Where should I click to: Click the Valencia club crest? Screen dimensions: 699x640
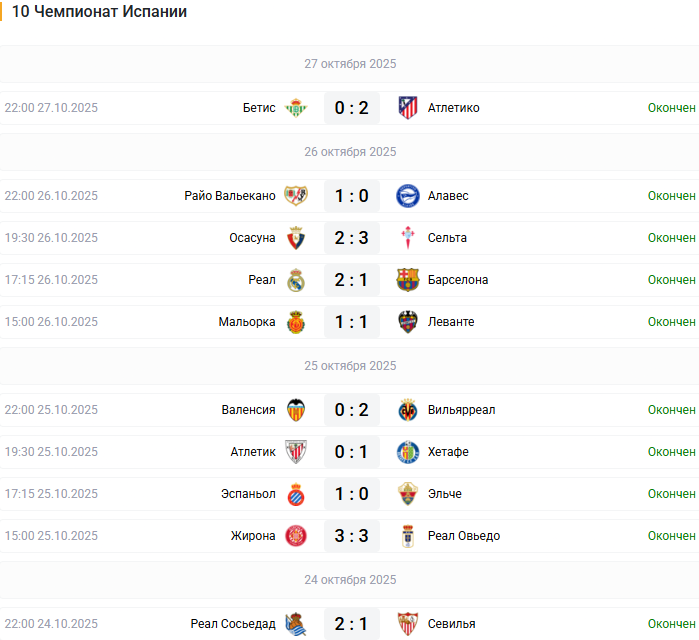[295, 410]
